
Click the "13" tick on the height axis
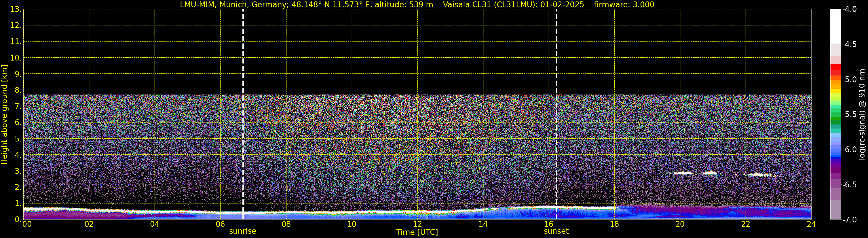[x=16, y=10]
